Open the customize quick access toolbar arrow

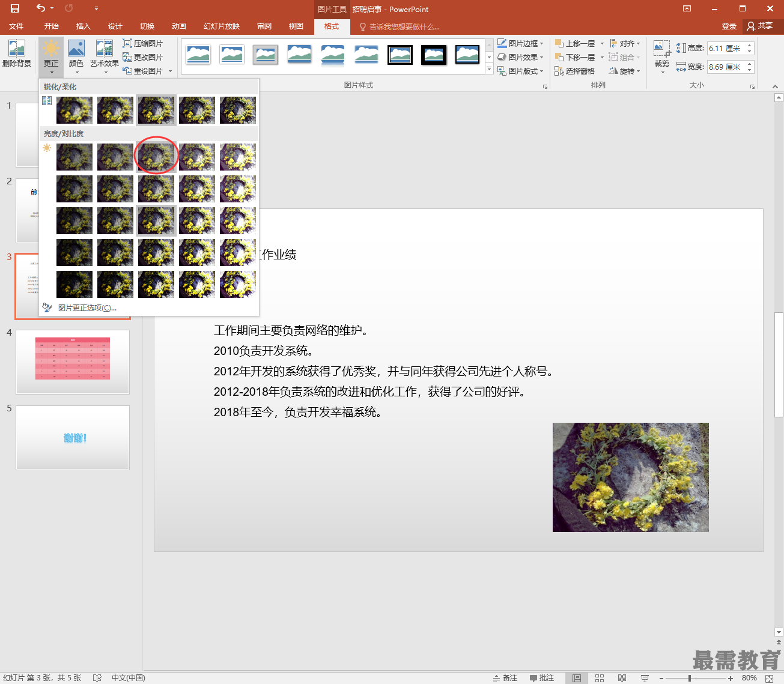pos(96,8)
